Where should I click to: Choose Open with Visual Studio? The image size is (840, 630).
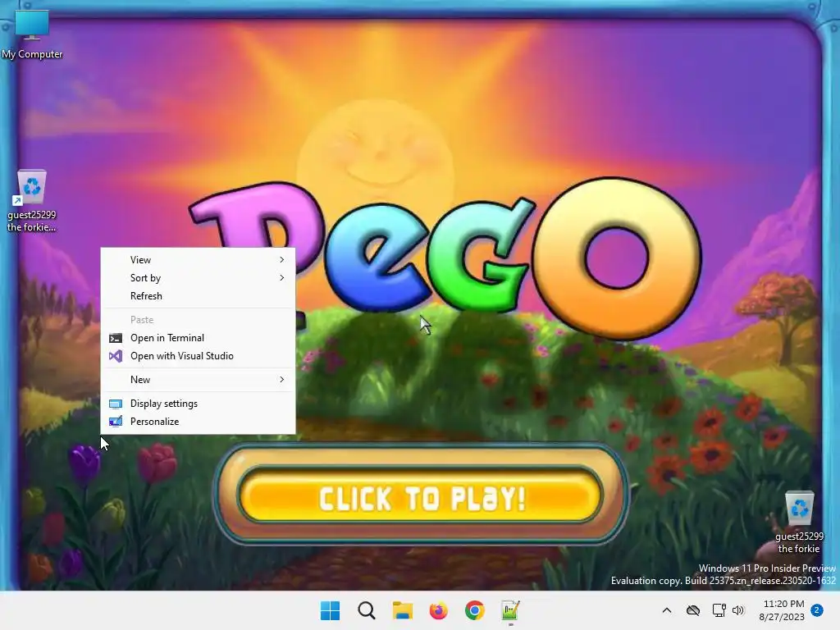199,356
